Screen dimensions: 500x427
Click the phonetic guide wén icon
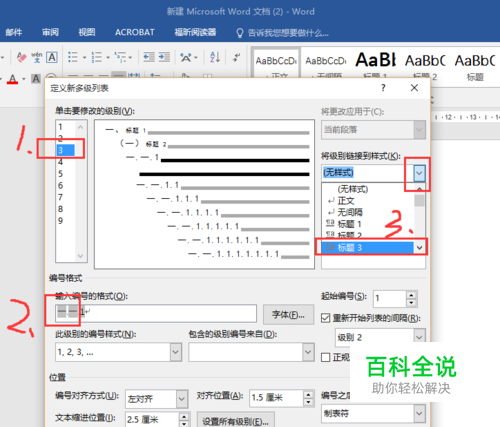[x=37, y=57]
